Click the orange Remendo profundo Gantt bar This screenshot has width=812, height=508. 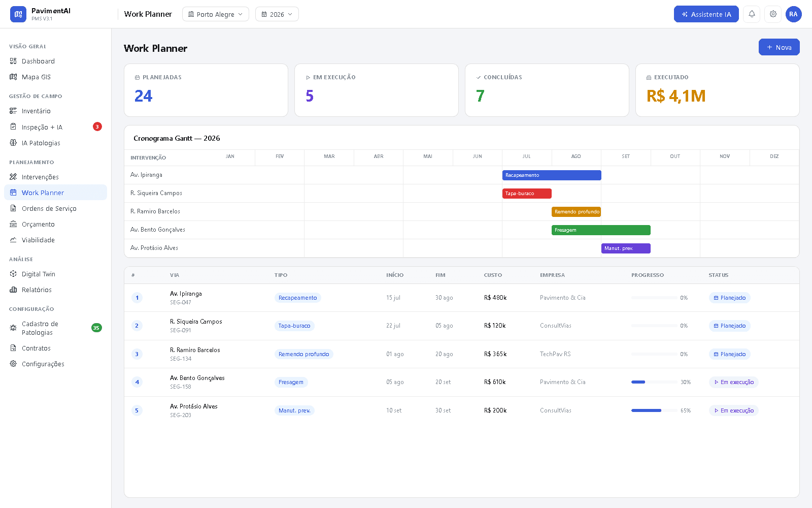[x=576, y=212]
